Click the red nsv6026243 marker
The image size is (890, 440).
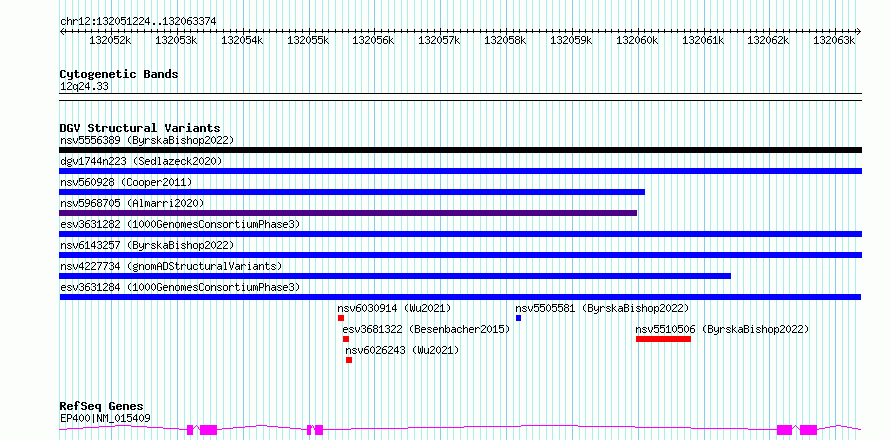click(349, 360)
